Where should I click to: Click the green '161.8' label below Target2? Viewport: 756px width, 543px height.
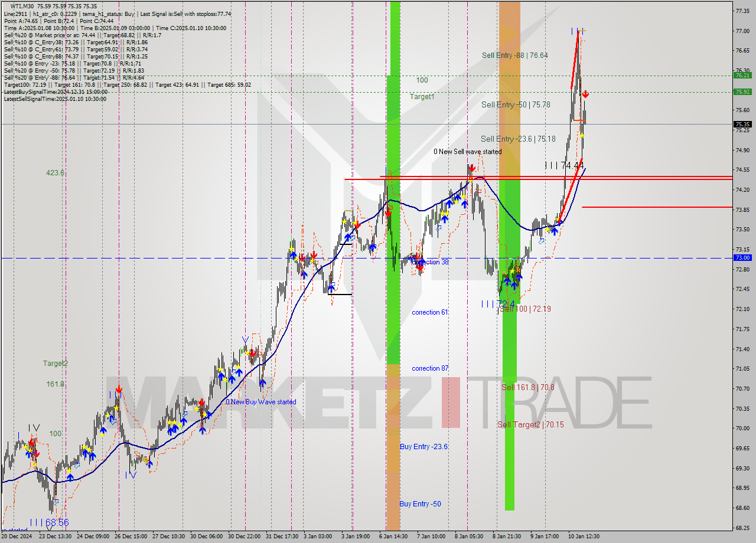tap(56, 384)
